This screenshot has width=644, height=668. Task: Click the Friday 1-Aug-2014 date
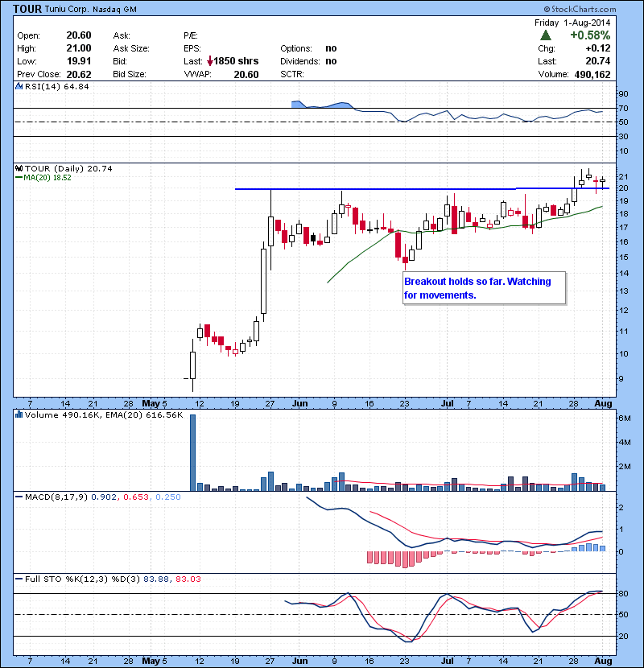[x=572, y=23]
